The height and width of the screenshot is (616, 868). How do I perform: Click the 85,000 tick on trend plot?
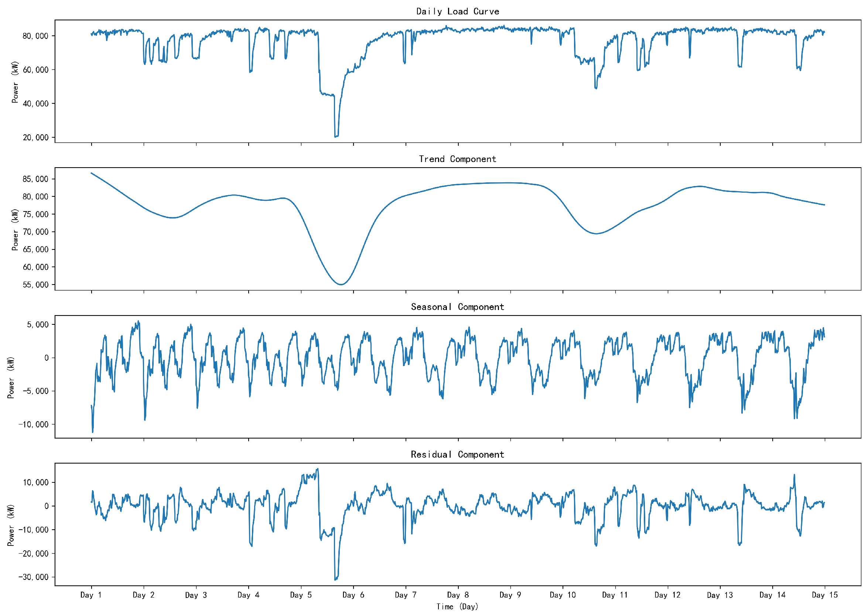click(x=36, y=179)
